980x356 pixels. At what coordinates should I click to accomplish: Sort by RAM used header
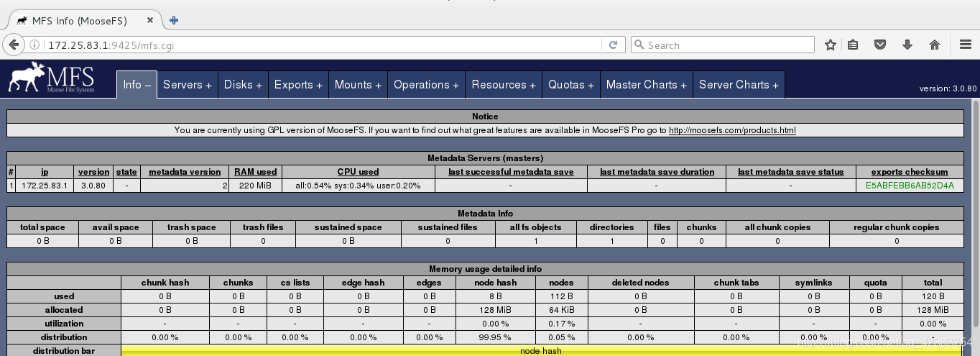coord(256,172)
